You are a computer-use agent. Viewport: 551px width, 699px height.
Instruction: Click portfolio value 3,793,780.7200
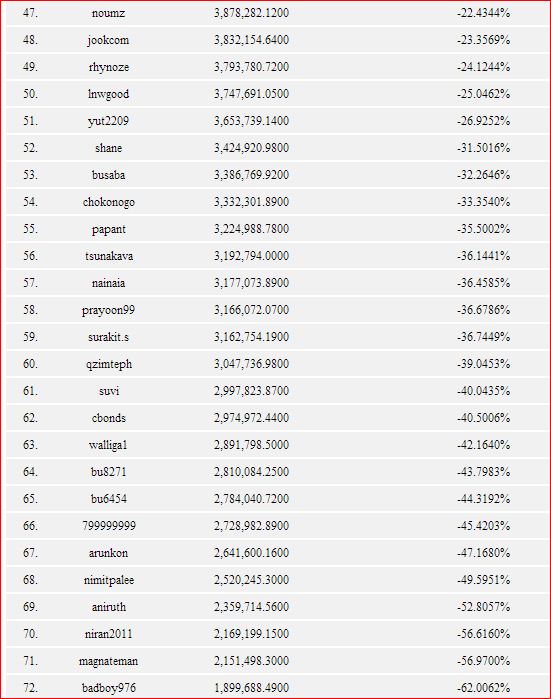pos(251,67)
